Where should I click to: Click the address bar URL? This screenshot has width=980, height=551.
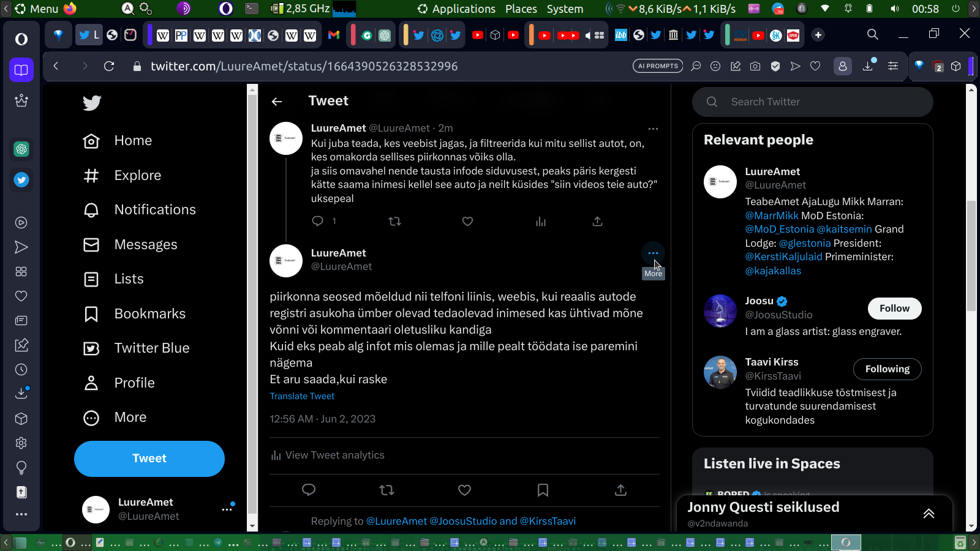click(x=304, y=66)
